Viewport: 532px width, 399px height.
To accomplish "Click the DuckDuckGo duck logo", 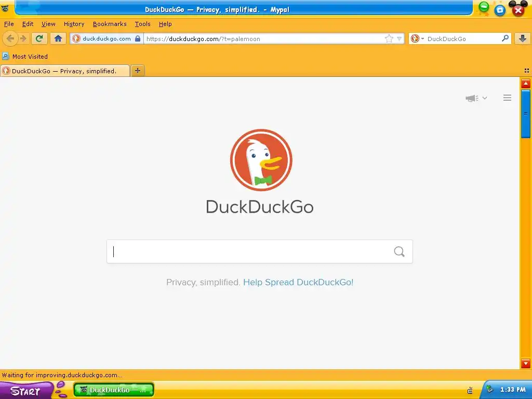I will pos(261,160).
